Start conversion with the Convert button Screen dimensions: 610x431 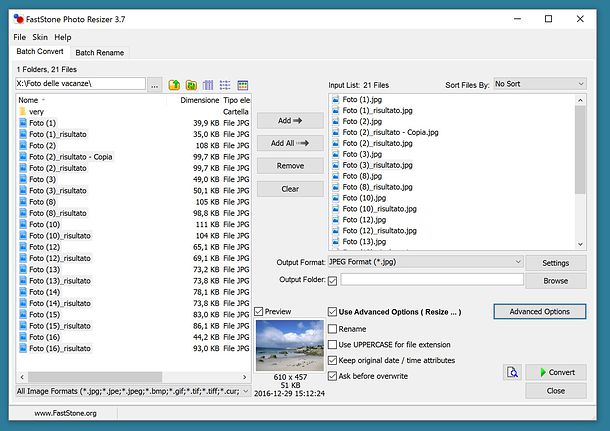point(556,372)
